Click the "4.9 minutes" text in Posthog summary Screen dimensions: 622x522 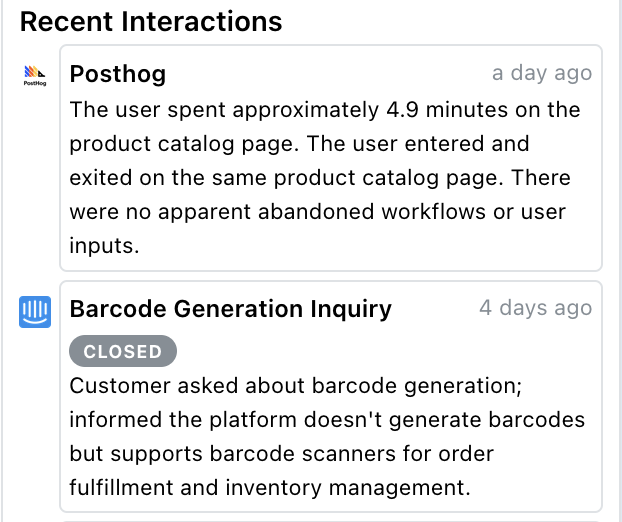coord(437,109)
